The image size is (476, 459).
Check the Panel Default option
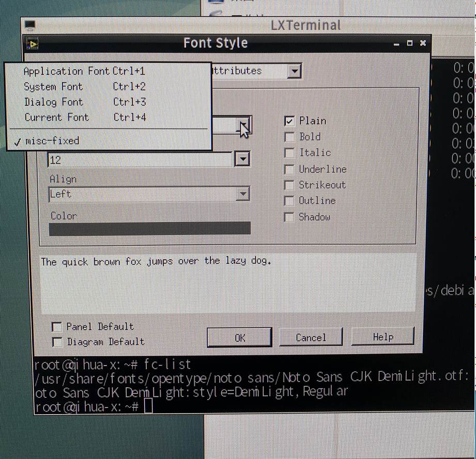pyautogui.click(x=57, y=327)
